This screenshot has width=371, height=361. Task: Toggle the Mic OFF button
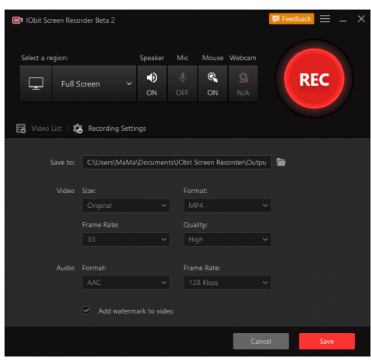[182, 84]
